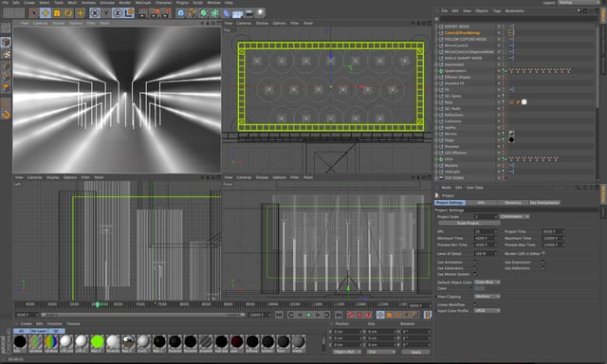Select the All tab in Material Manager
Viewport: 607px width, 364px height.
21,331
